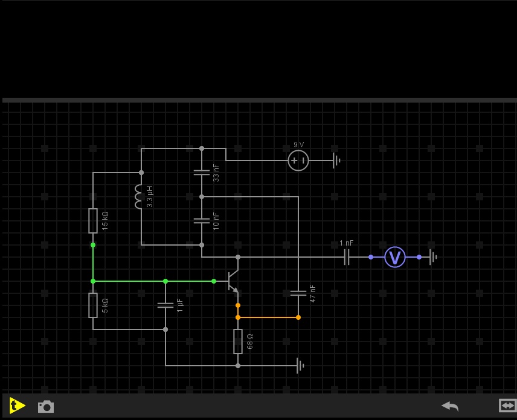Screen dimensions: 517x420
Task: Click the horizontal expand arrows icon
Action: 507,406
